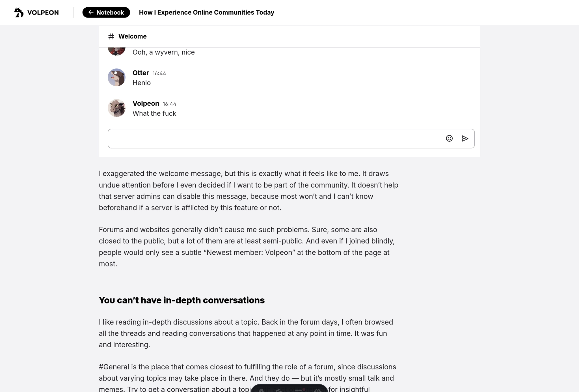Click the "Ooh, a wyvern, nice" message

tap(163, 52)
